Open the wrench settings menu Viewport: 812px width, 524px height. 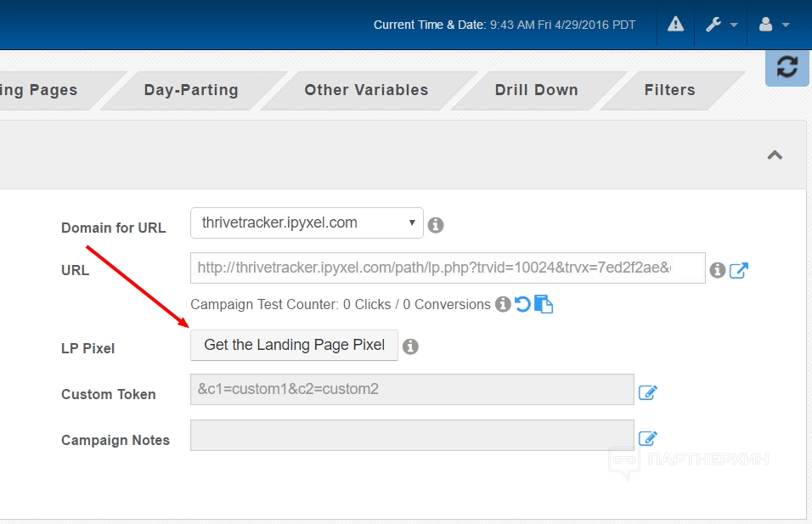pyautogui.click(x=721, y=25)
